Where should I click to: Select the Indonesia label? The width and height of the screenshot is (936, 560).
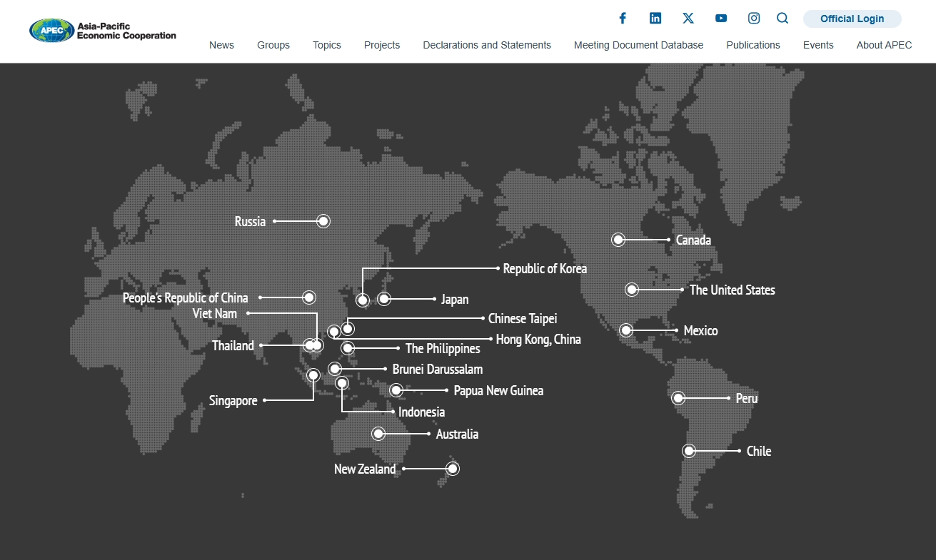point(421,412)
